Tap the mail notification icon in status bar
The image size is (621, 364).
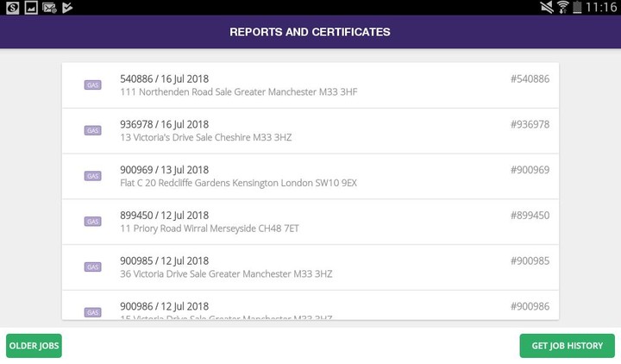tap(49, 7)
